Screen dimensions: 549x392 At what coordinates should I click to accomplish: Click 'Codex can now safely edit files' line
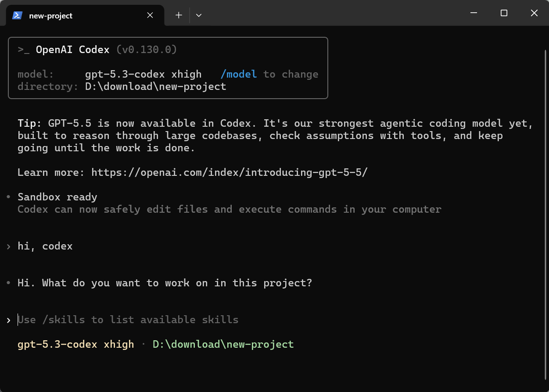(x=230, y=209)
